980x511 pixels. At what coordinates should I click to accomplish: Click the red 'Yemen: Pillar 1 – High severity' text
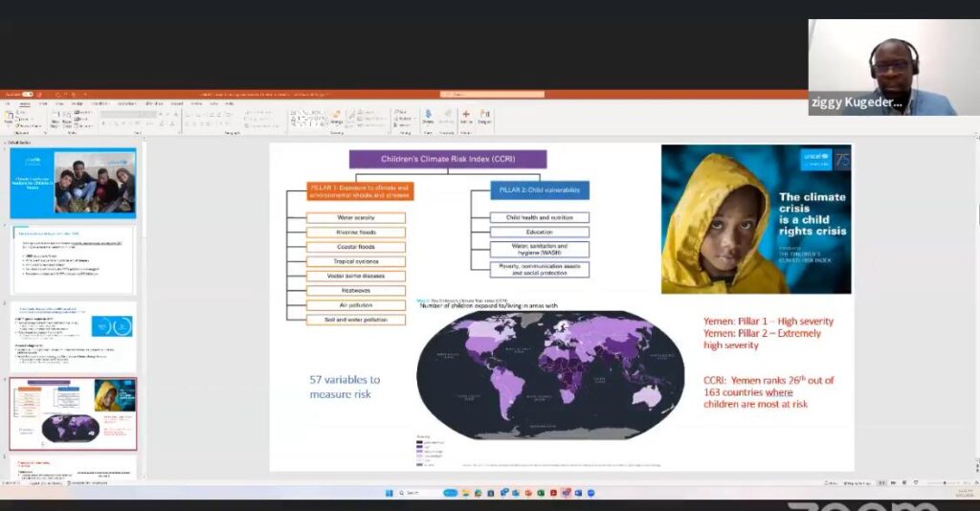pos(768,322)
